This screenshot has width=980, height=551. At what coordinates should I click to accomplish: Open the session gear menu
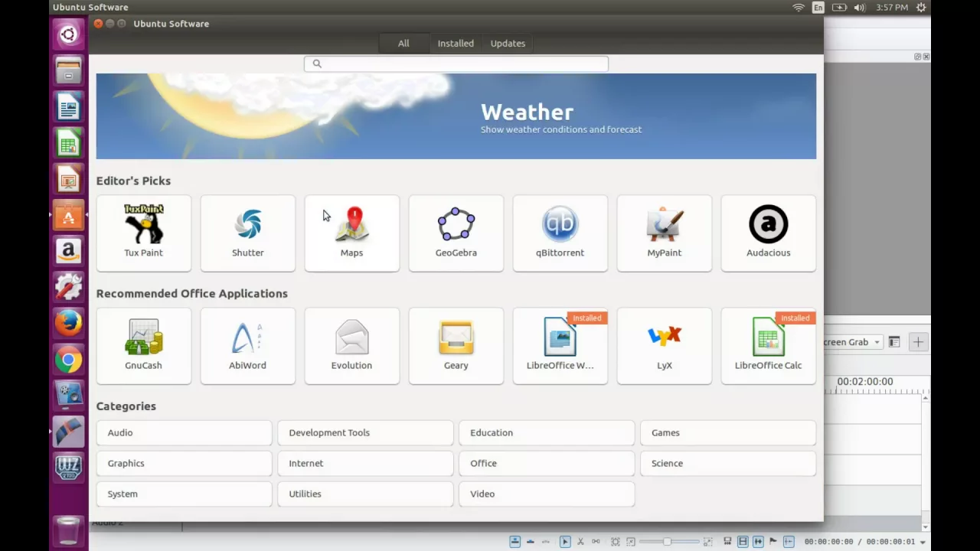(922, 8)
